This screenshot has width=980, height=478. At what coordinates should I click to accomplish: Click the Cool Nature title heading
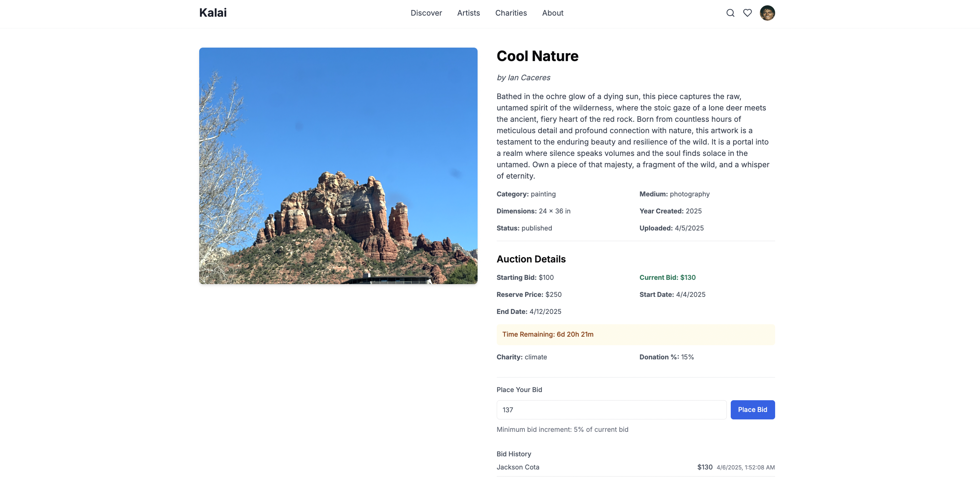(x=537, y=56)
